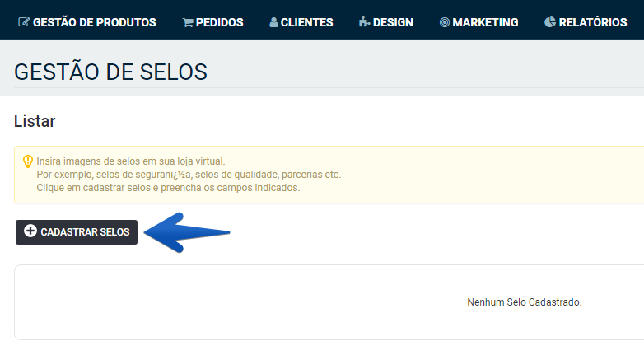The image size is (644, 360).
Task: Click the edit pencil icon beside Gestão de Produtos
Action: (x=24, y=22)
